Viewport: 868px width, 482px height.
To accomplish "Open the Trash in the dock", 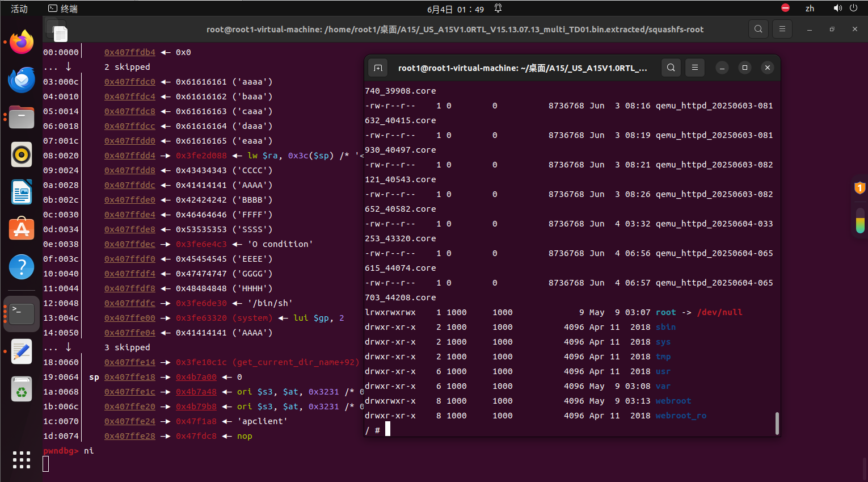I will coord(22,389).
